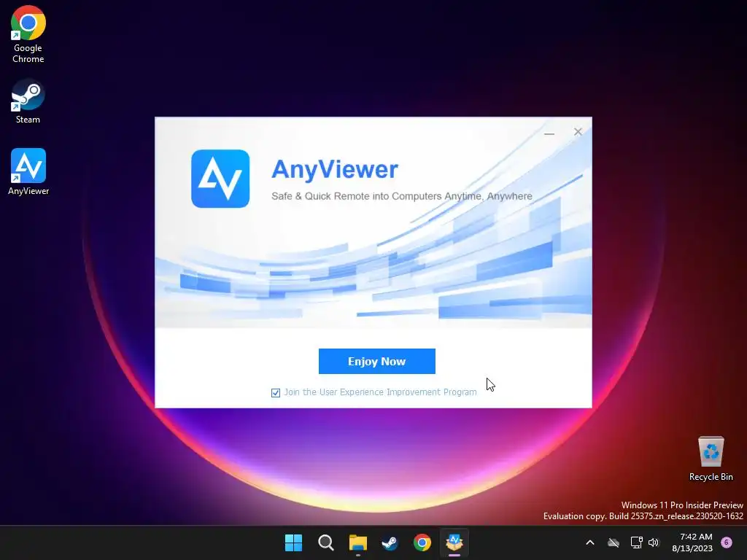Click the AnyViewer title text in the installer
Viewport: 747px width, 560px height.
(x=334, y=170)
